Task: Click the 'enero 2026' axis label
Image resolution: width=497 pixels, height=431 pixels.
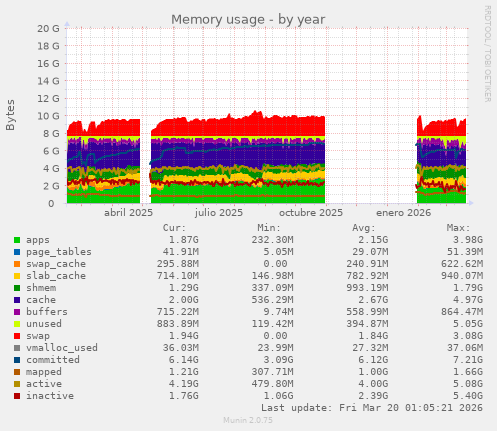Action: pyautogui.click(x=403, y=213)
